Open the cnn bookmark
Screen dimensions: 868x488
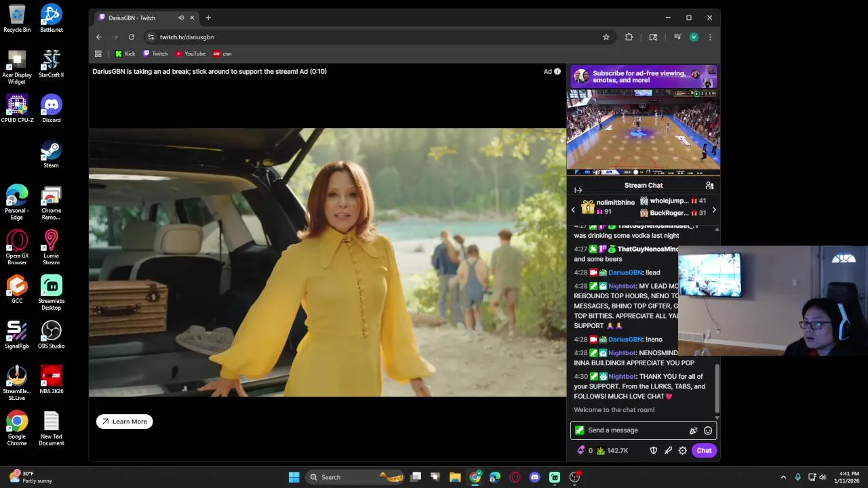coord(222,54)
